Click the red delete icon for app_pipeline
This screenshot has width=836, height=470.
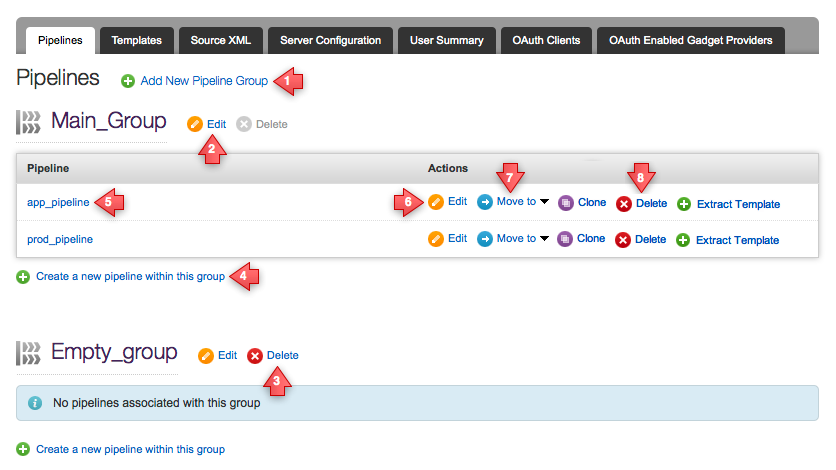pos(624,203)
